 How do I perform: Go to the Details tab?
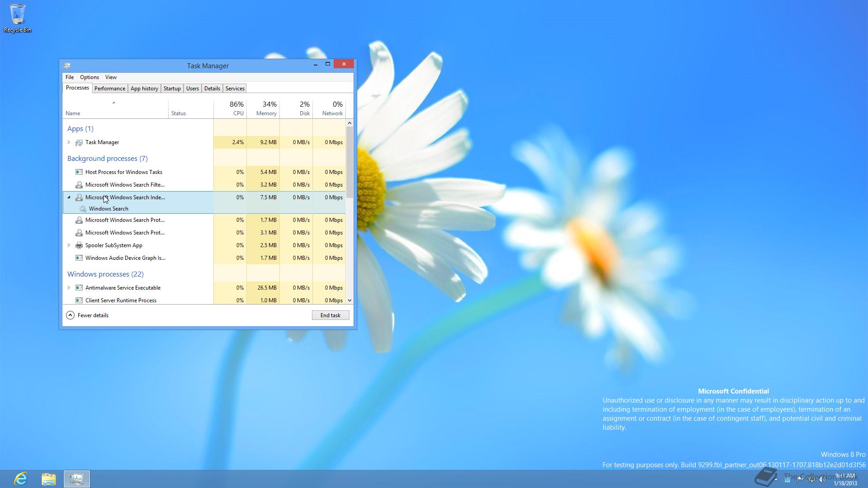click(212, 89)
